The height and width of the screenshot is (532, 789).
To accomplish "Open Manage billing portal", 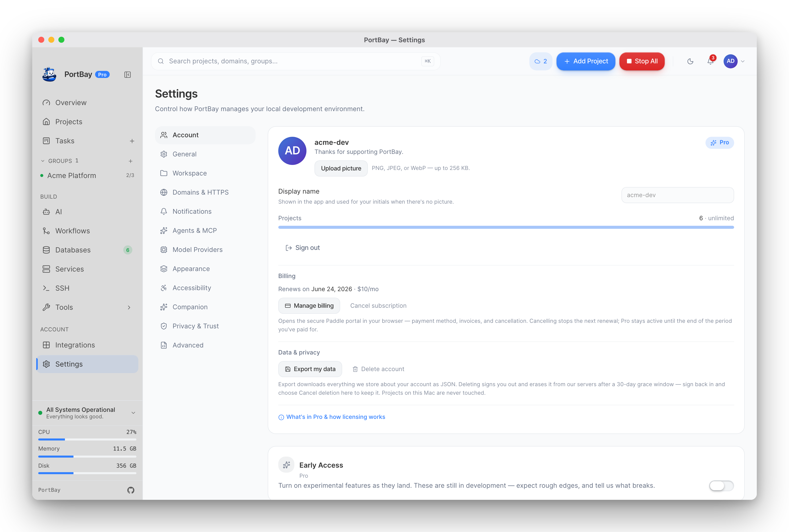I will 309,306.
